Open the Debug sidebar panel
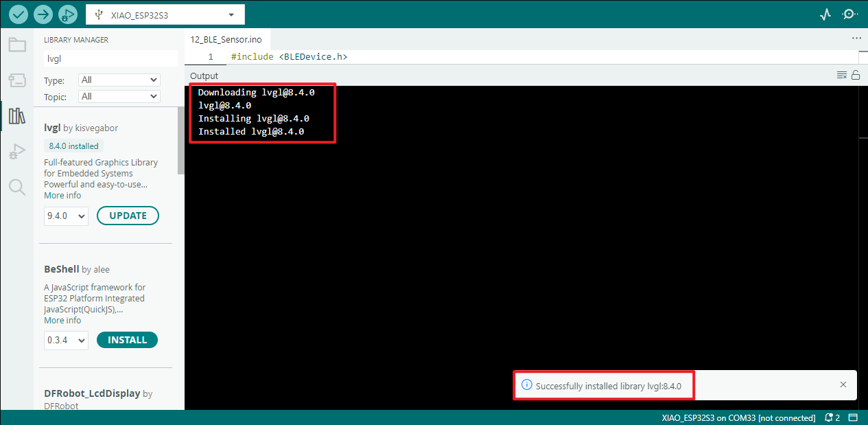The height and width of the screenshot is (425, 868). click(x=16, y=151)
